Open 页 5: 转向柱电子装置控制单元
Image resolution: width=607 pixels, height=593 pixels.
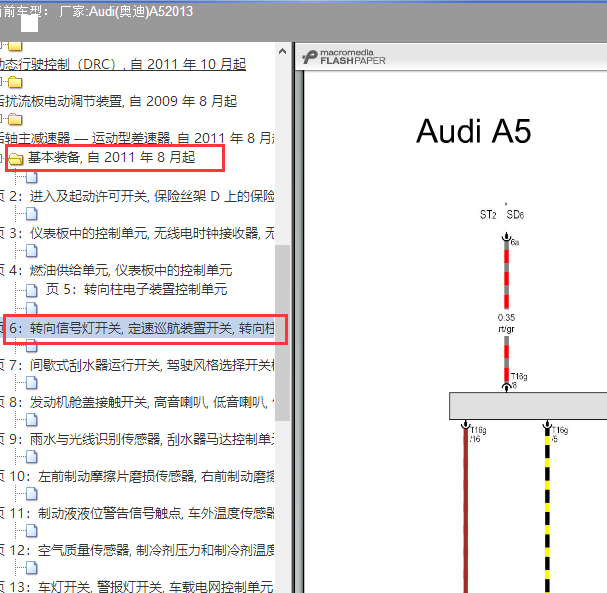pyautogui.click(x=136, y=289)
